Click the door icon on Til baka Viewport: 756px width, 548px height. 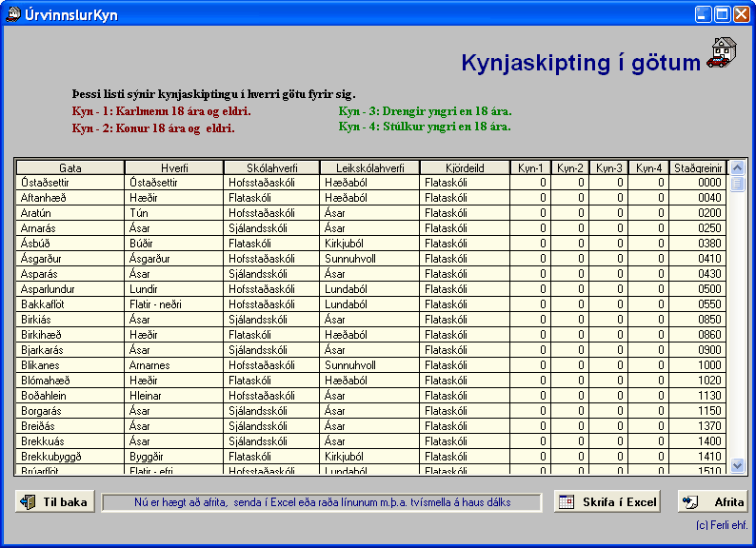28,501
